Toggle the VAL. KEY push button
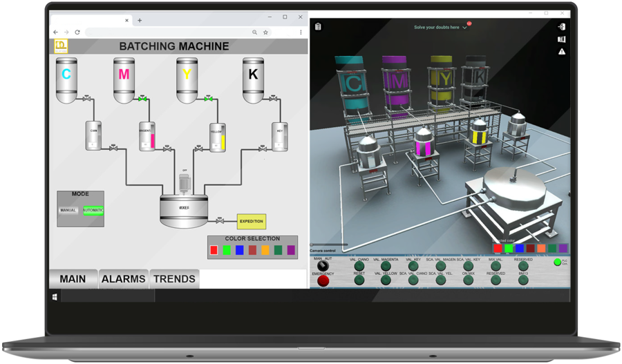 pos(413,266)
